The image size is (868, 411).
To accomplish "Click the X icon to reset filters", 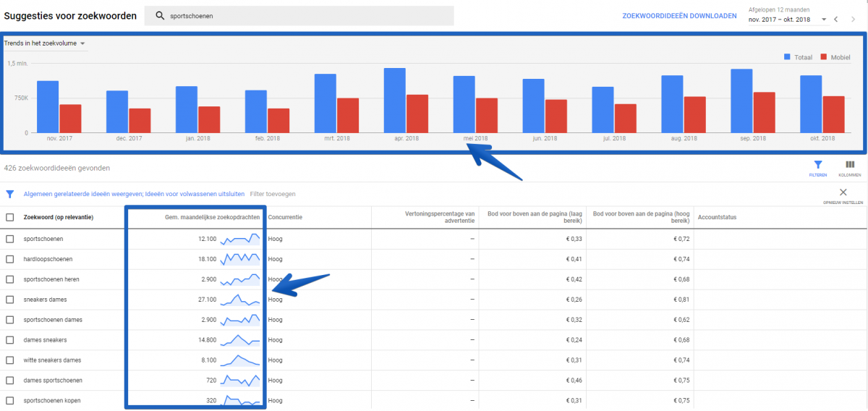I will [843, 192].
